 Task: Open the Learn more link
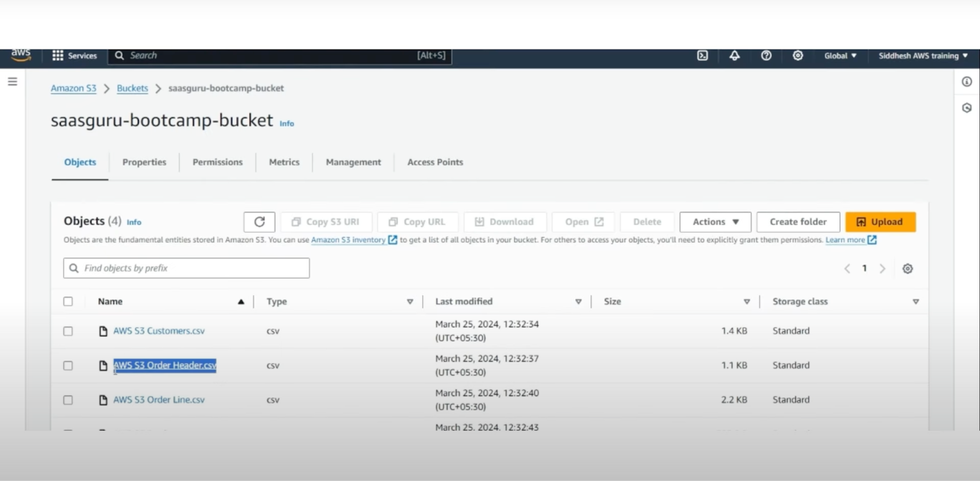845,240
